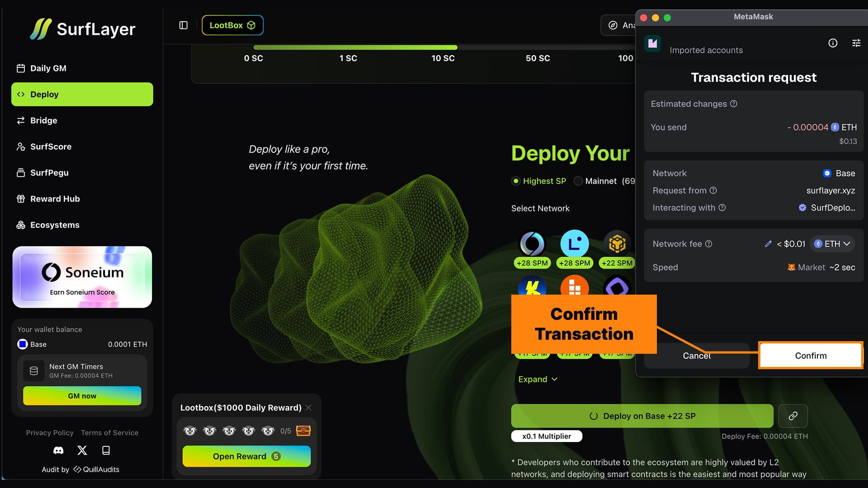This screenshot has width=868, height=488.
Task: Select the Mainnet radio option
Action: [x=578, y=181]
